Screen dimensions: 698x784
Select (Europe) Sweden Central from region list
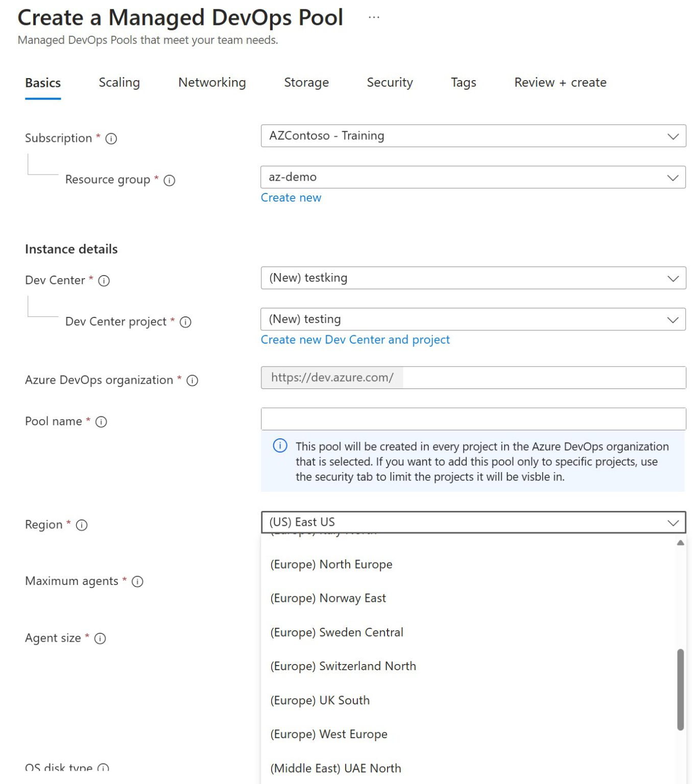click(336, 632)
